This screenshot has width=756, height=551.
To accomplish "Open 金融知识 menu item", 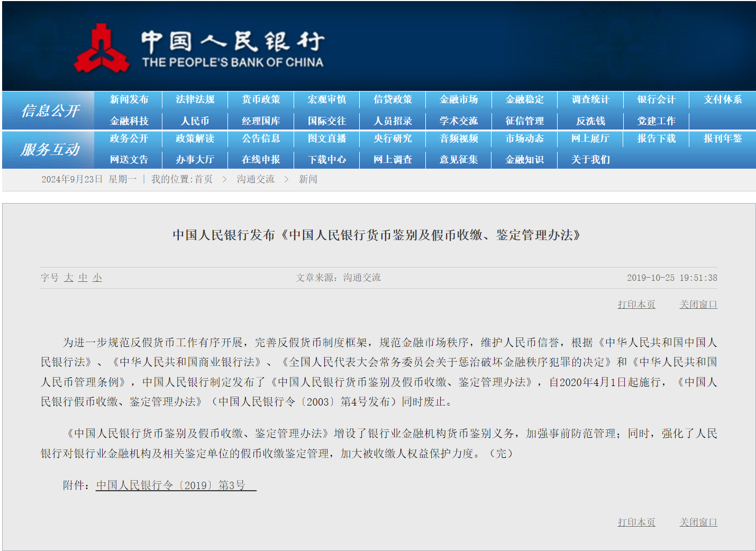I will [x=525, y=160].
